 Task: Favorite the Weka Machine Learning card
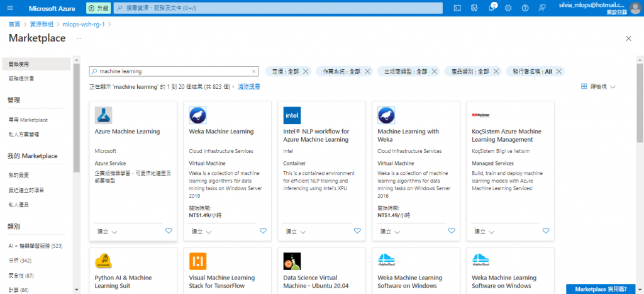[264, 231]
